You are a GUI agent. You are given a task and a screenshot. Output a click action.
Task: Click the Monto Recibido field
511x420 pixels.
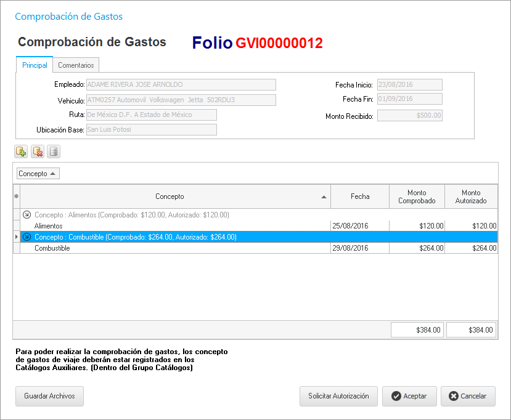(x=409, y=116)
